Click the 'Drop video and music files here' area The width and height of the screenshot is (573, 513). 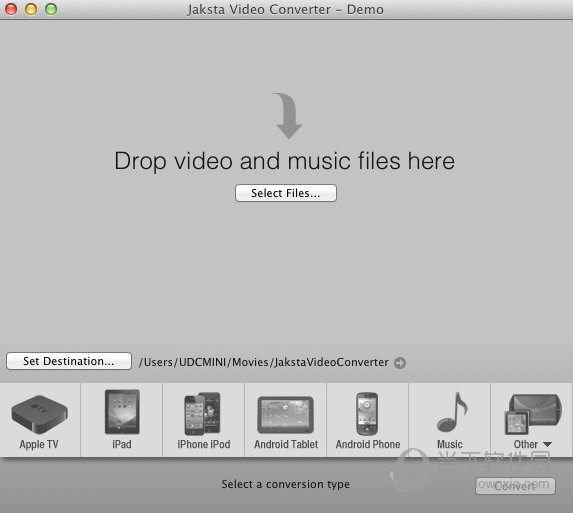(285, 161)
